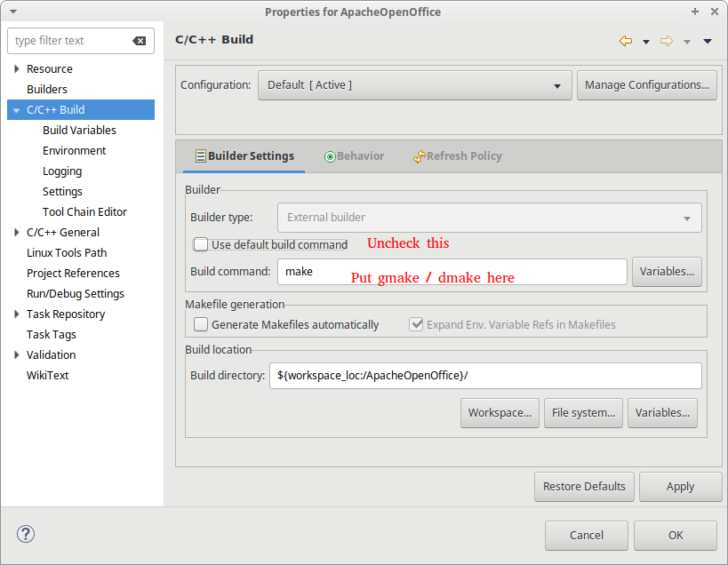Click the Cancel button
The height and width of the screenshot is (565, 728).
pyautogui.click(x=587, y=536)
